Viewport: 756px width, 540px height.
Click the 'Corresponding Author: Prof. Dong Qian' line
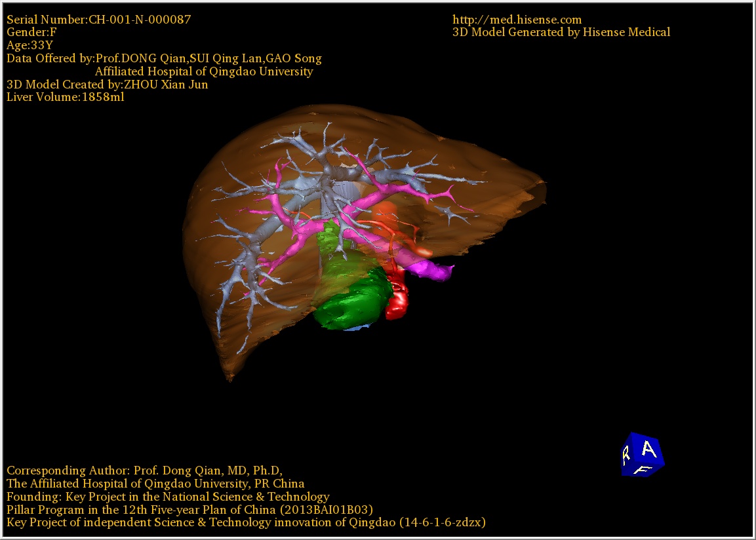click(145, 471)
